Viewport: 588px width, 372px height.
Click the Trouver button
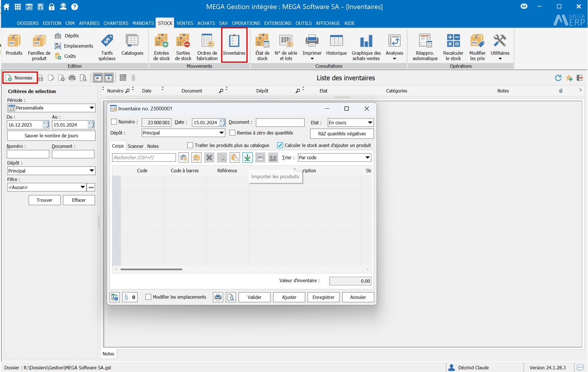44,200
